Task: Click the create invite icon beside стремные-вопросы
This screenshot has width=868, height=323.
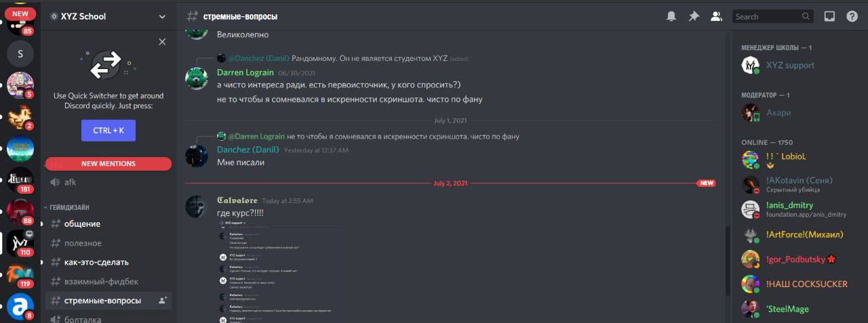Action: (x=163, y=300)
